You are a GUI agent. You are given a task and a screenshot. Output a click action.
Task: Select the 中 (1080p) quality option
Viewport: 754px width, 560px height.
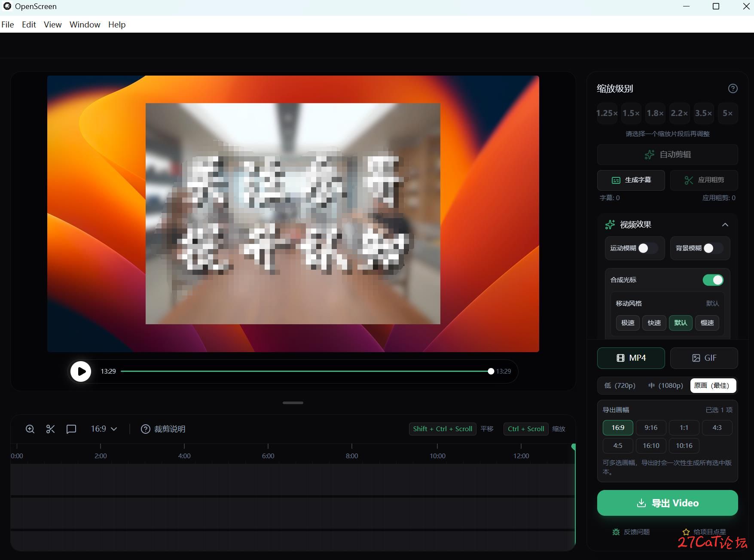(x=665, y=386)
